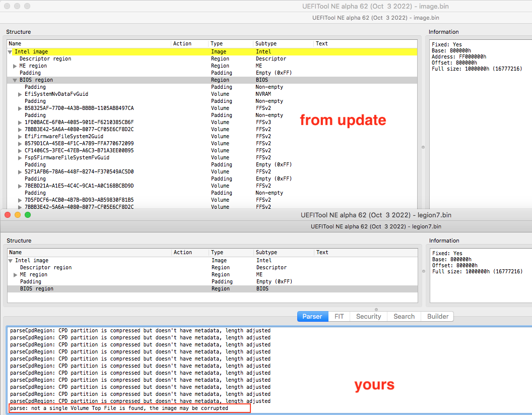Expand FspSFirmwareFileSystemFvGuid volume
The height and width of the screenshot is (415, 532).
[20, 157]
